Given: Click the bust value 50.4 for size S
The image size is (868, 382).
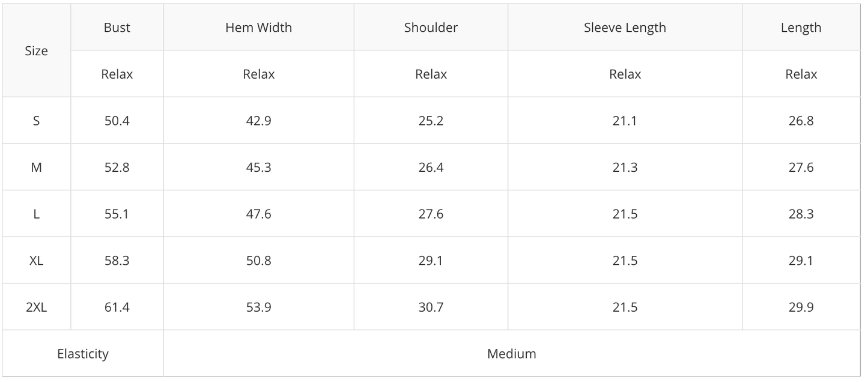Looking at the screenshot, I should (x=117, y=121).
